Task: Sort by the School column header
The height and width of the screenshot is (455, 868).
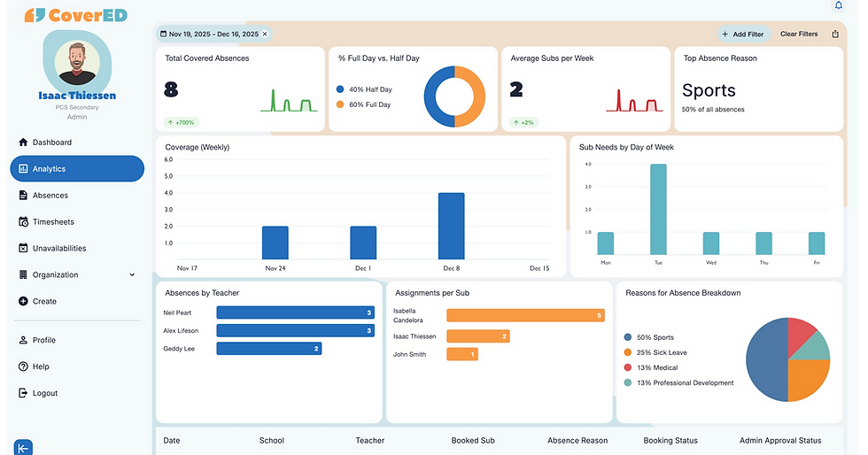Action: [x=271, y=441]
